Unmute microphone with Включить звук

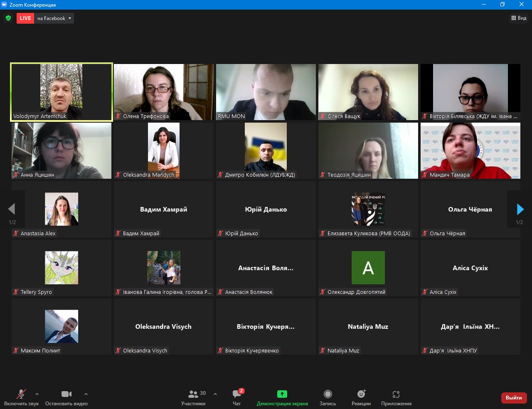21,394
